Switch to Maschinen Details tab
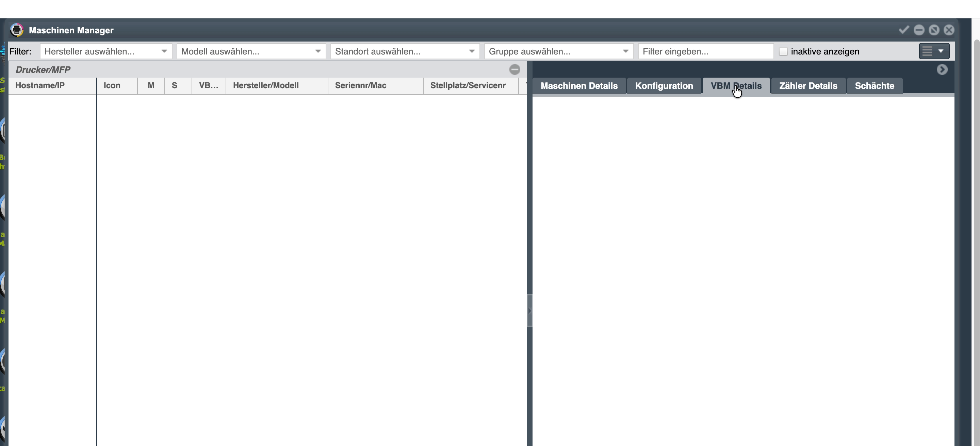The image size is (980, 446). tap(579, 85)
